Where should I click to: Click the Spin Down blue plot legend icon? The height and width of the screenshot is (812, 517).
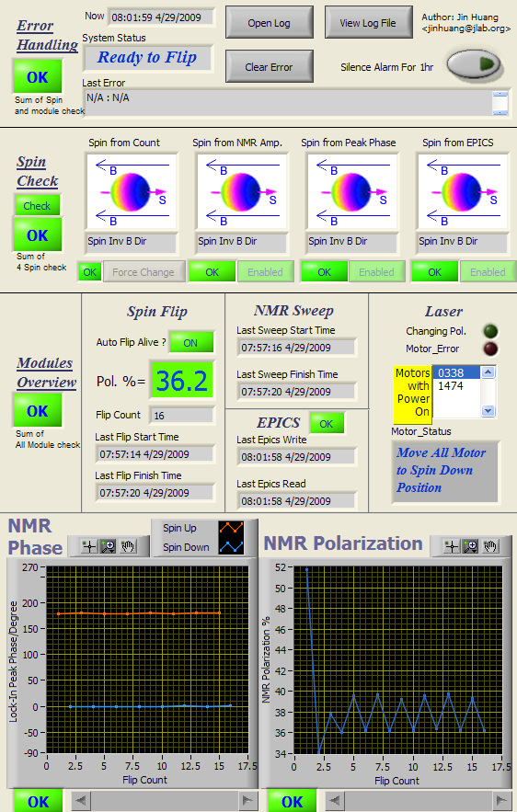point(231,546)
